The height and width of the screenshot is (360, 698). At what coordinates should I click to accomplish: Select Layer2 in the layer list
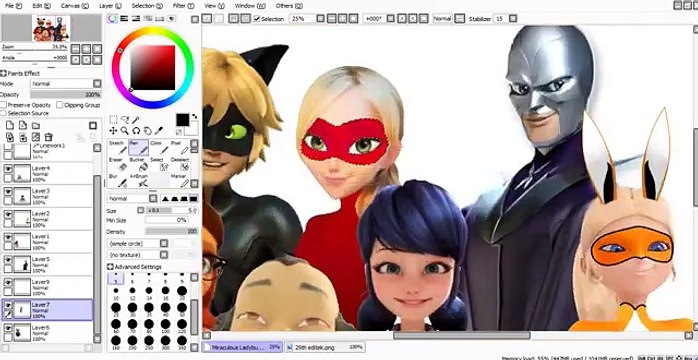coord(47,219)
